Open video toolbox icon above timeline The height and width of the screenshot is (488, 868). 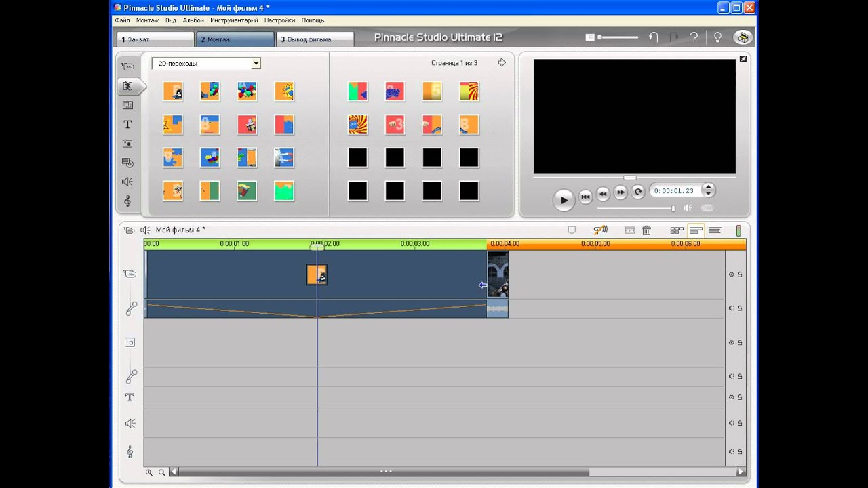point(130,230)
